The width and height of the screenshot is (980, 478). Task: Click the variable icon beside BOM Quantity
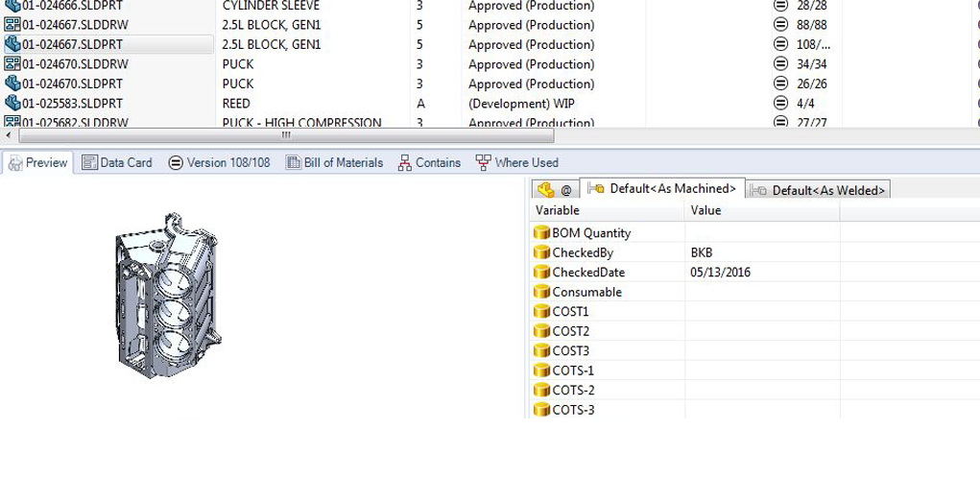[541, 232]
